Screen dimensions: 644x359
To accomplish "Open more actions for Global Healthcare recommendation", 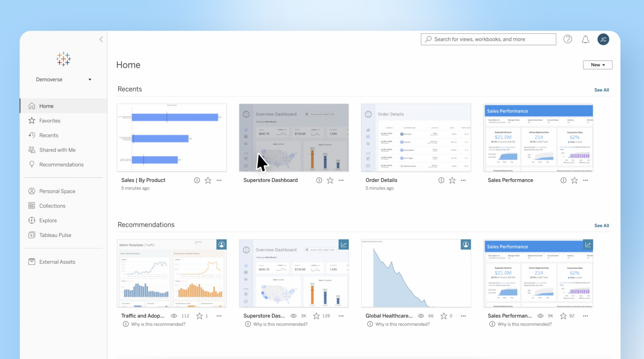I will point(463,316).
